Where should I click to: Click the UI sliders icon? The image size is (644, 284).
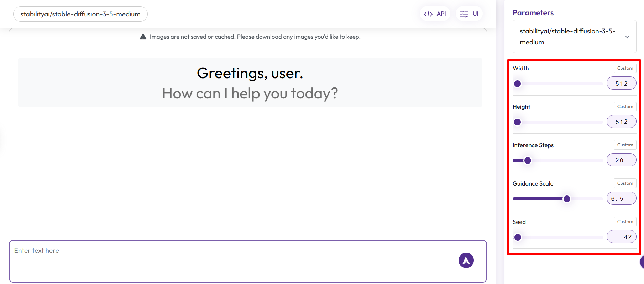point(464,14)
